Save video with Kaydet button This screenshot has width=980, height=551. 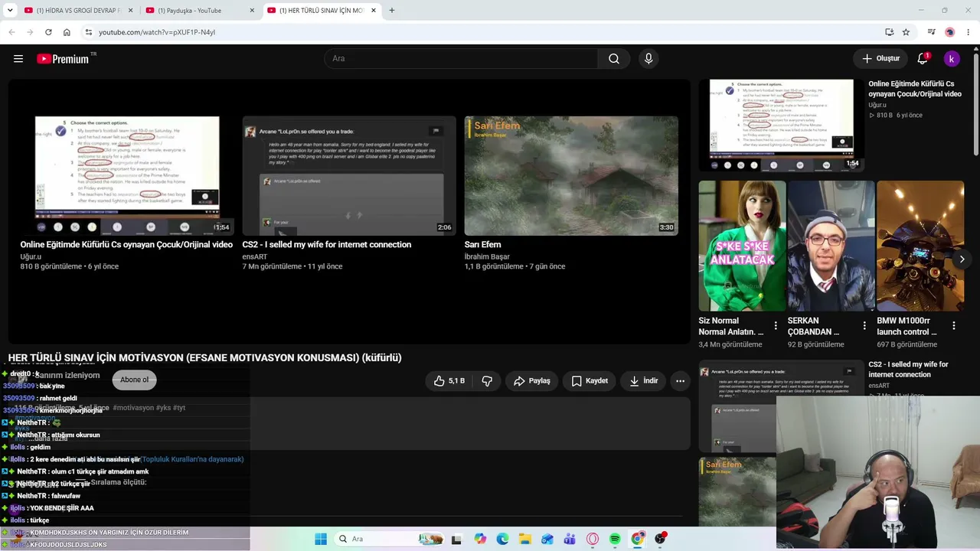pyautogui.click(x=590, y=381)
